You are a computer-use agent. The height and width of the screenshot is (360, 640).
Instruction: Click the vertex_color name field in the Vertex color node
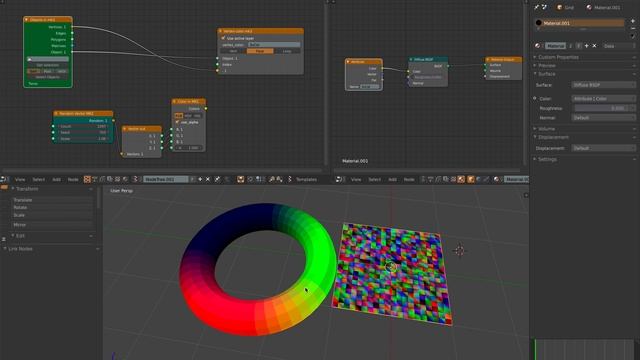[274, 44]
